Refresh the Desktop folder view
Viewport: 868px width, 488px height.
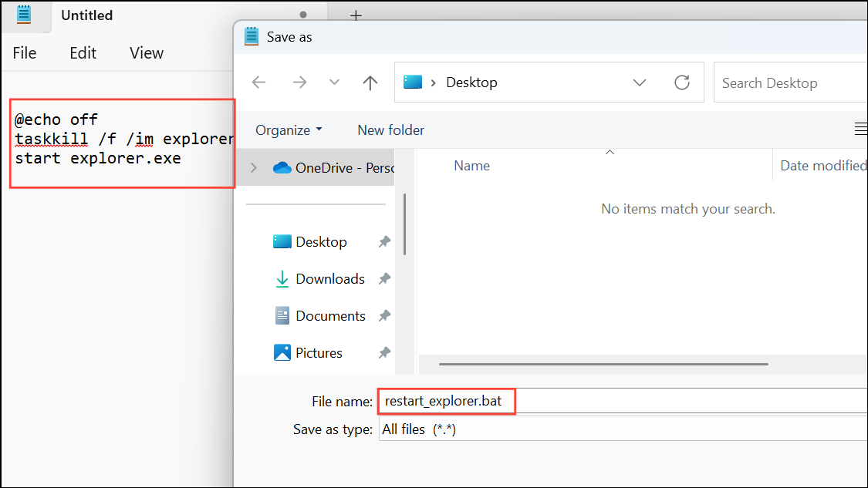(682, 82)
